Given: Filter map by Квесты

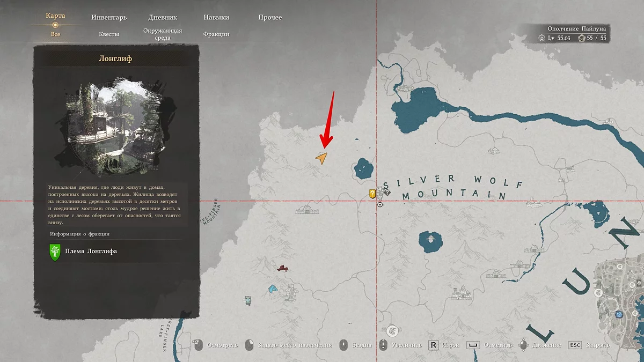Looking at the screenshot, I should coord(109,34).
